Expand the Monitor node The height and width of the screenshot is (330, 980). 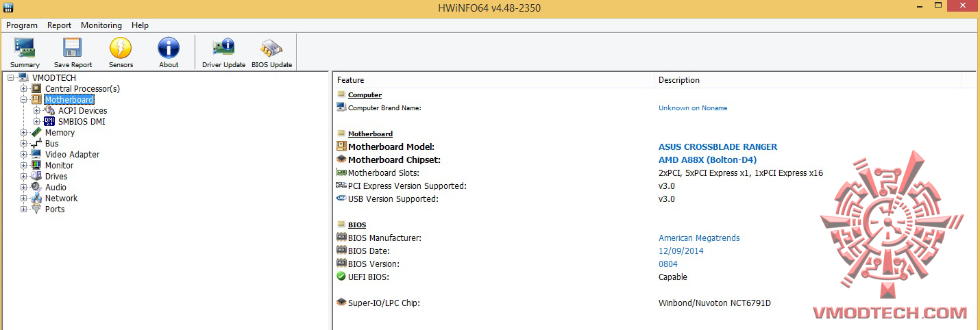(x=24, y=165)
